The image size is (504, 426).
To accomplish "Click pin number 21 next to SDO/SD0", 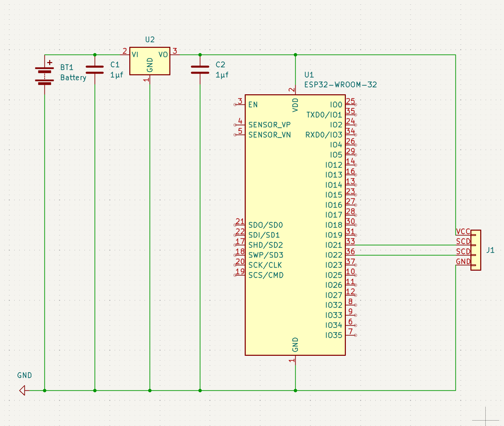I will coord(240,221).
